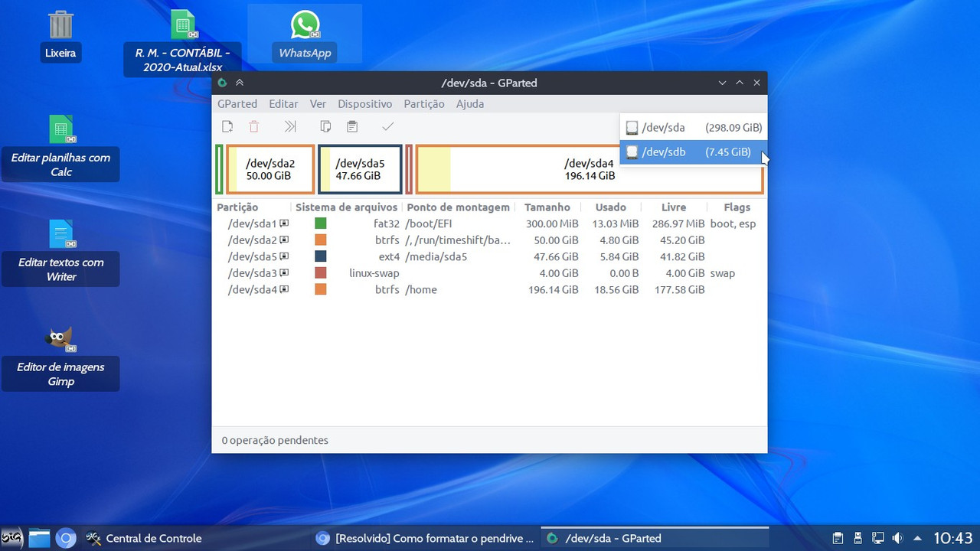
Task: Click the Copy partition toolbar icon
Action: pyautogui.click(x=325, y=127)
